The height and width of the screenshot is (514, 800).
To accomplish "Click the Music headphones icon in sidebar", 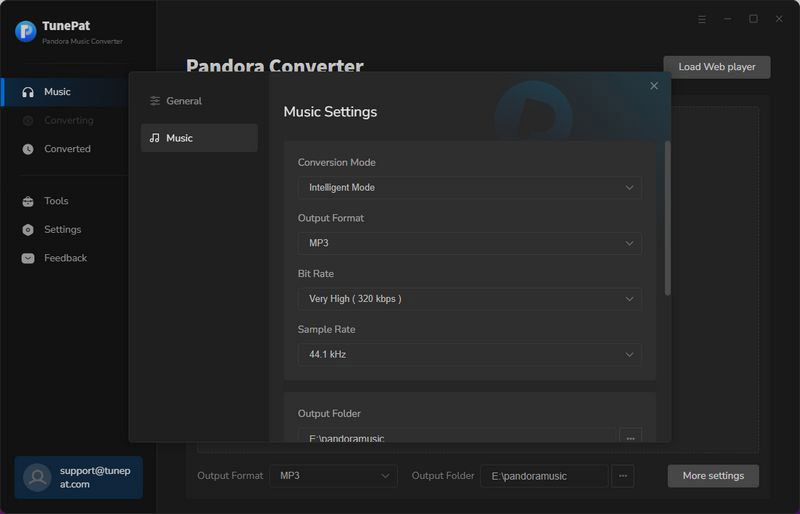I will pos(28,92).
